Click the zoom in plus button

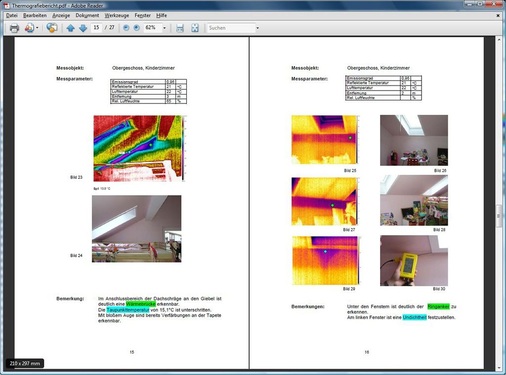[x=137, y=28]
